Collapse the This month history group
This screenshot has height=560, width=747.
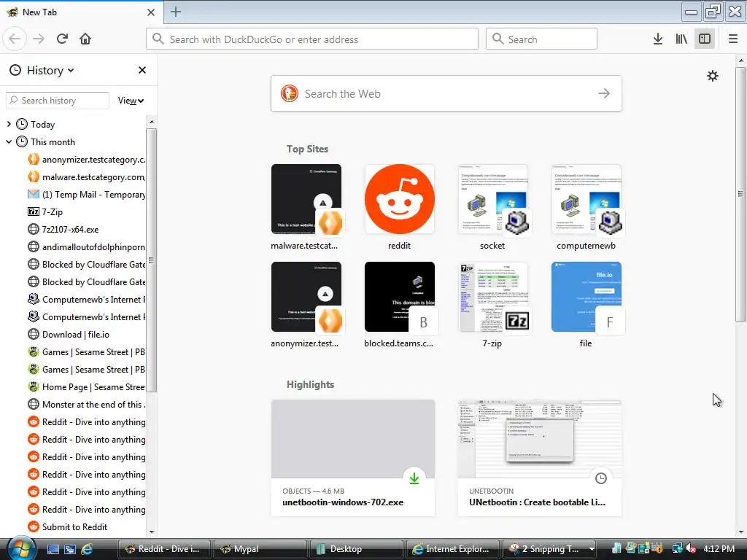point(9,142)
